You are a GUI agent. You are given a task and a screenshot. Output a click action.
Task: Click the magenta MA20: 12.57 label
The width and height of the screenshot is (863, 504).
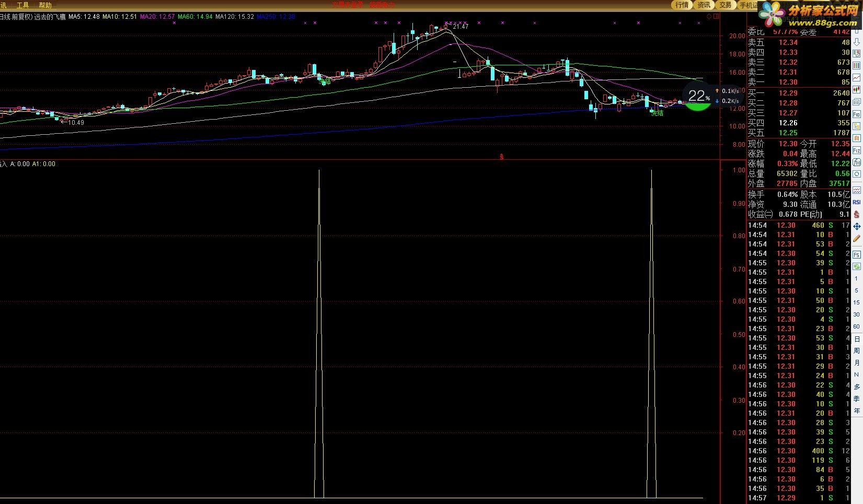pos(157,17)
